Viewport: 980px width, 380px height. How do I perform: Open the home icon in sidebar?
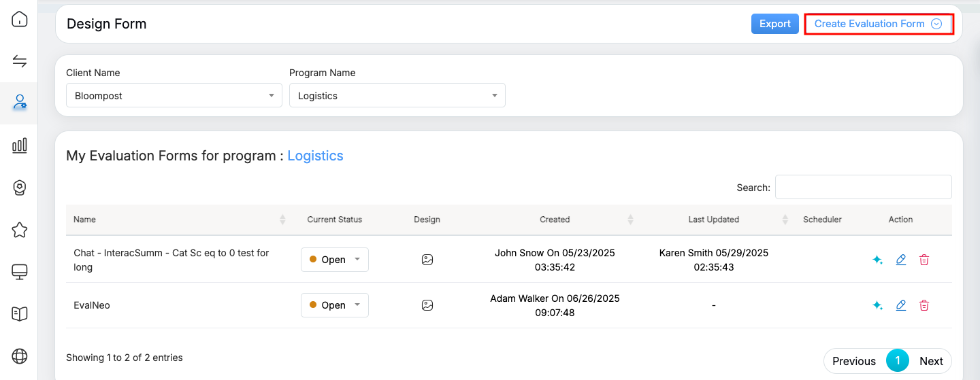pyautogui.click(x=20, y=19)
